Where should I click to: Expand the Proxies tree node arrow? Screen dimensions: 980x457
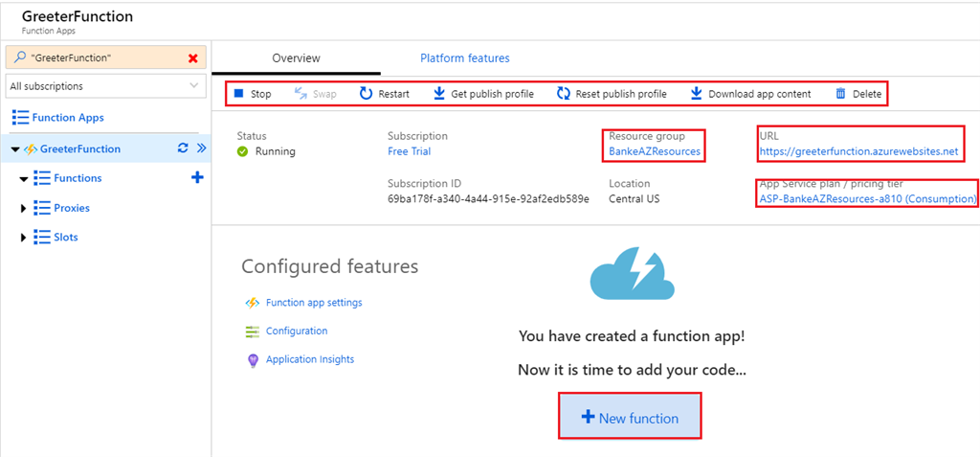pos(24,208)
